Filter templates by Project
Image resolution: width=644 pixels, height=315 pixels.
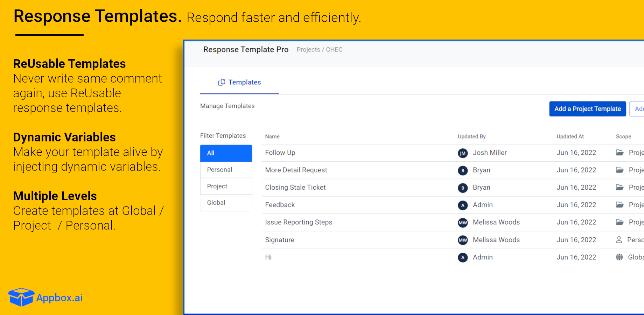coord(226,186)
